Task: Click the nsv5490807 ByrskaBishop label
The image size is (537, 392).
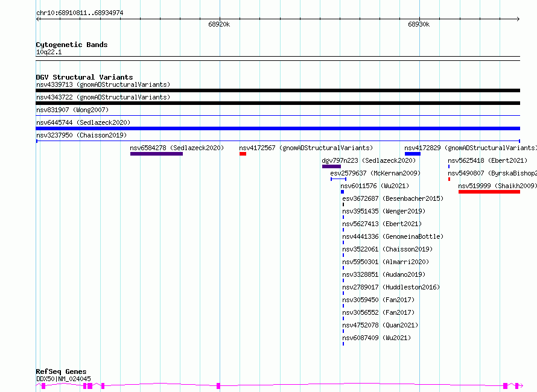Action: (492, 173)
